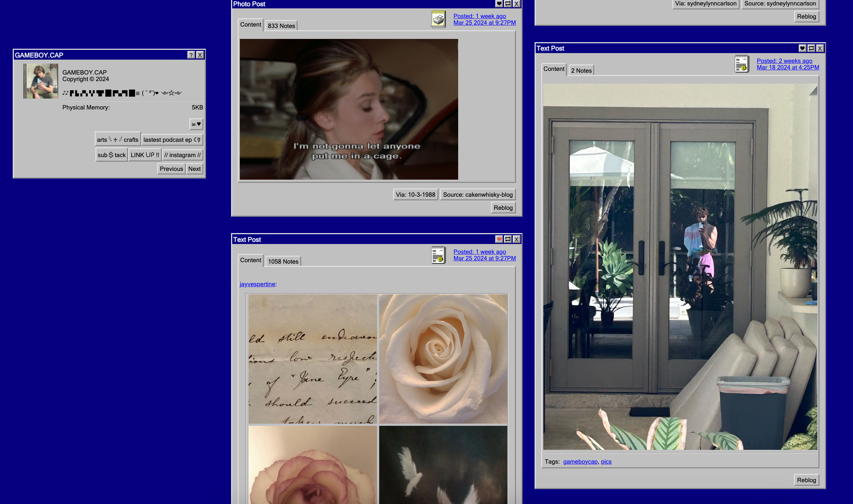Click reblog arrows icon on Photo Post titlebar
The image size is (853, 504).
[x=508, y=4]
